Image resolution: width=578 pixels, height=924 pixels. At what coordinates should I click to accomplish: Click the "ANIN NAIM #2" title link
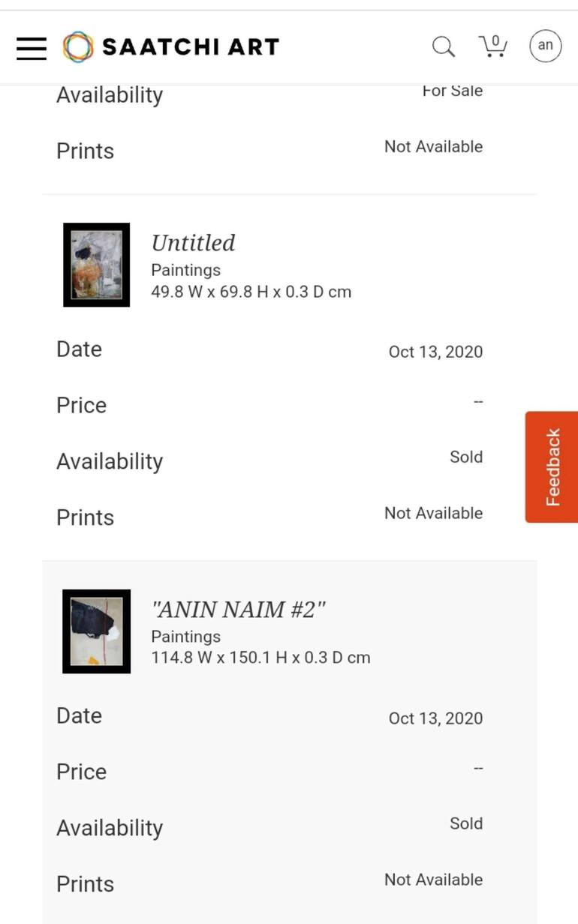click(x=239, y=610)
